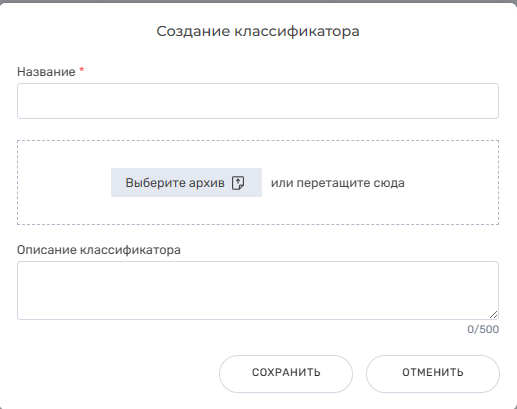Focus the Описание классификатора text area
The height and width of the screenshot is (409, 517).
258,291
